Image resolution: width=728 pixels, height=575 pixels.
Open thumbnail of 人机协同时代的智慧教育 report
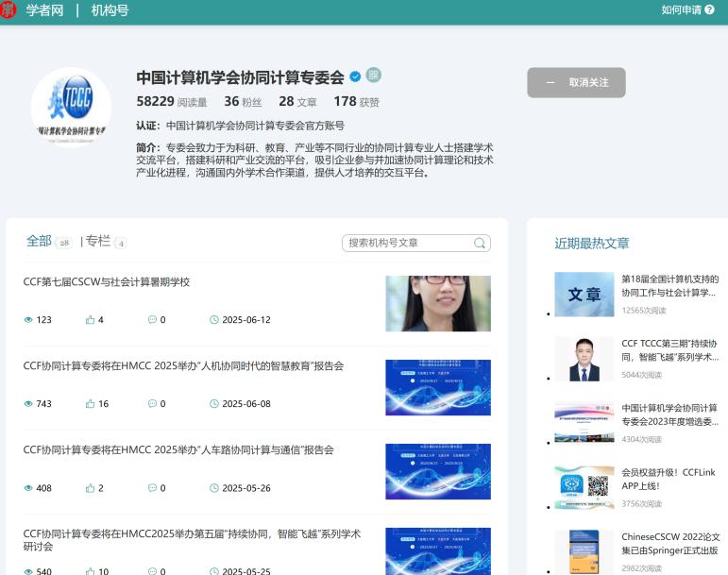[437, 387]
